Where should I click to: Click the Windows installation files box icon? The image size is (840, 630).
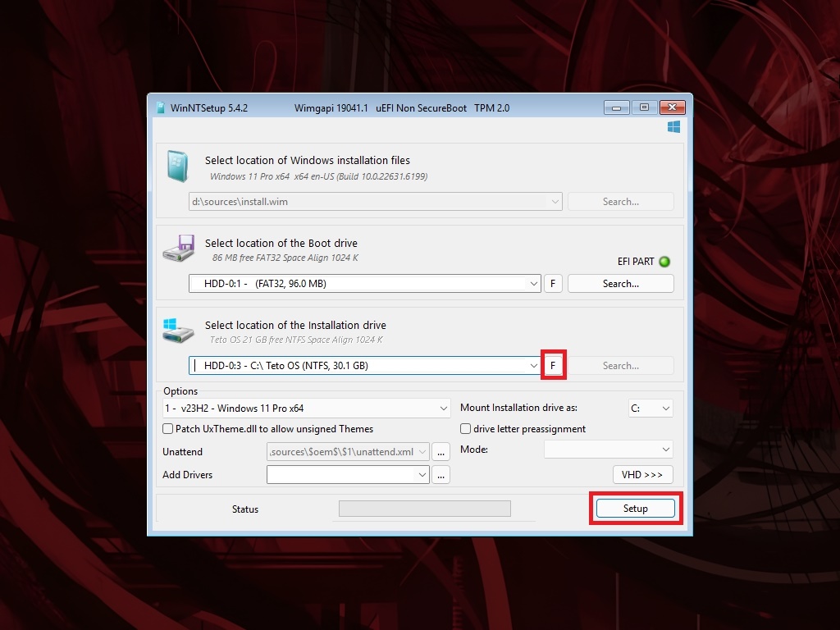point(178,166)
